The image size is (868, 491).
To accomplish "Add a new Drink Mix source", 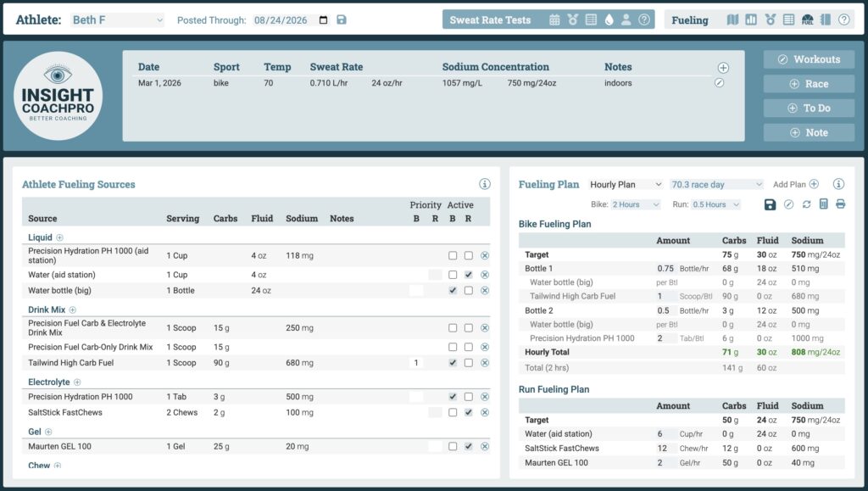I will click(x=73, y=310).
